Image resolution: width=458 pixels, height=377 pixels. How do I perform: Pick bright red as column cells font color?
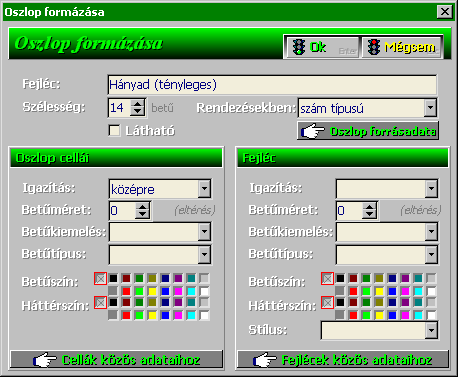pos(126,291)
